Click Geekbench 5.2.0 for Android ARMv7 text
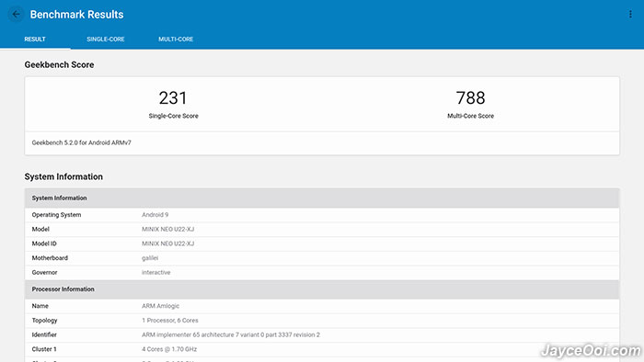The image size is (644, 362). [x=81, y=142]
